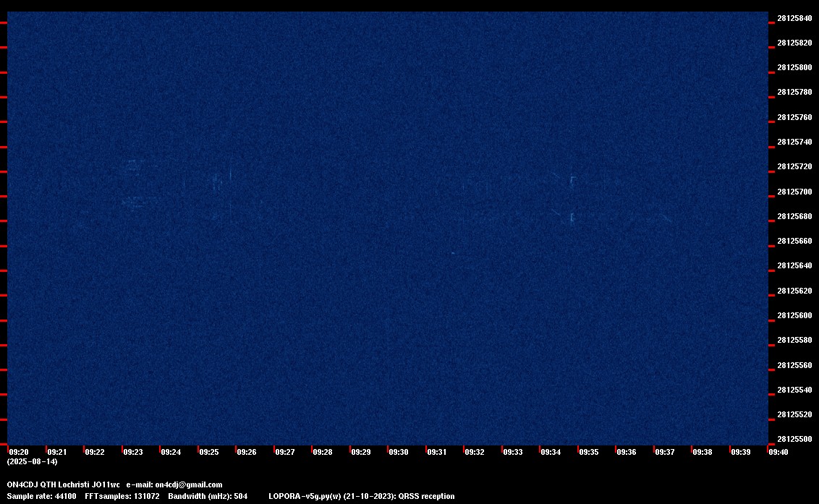Select the 09:26 time label
This screenshot has width=819, height=504.
247,452
